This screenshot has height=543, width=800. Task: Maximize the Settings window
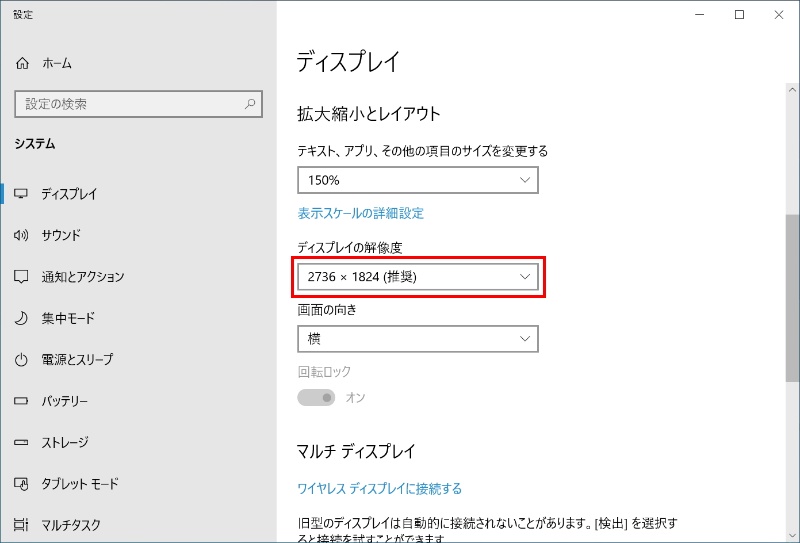[739, 15]
